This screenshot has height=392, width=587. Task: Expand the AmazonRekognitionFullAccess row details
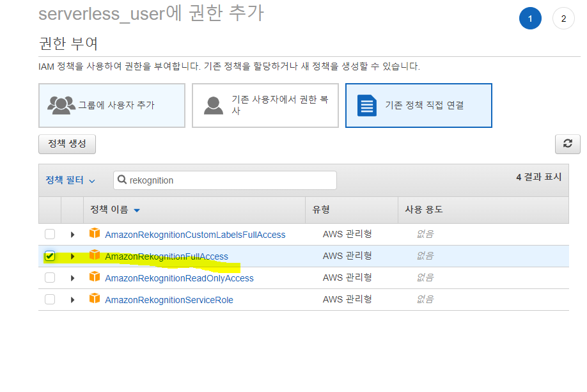point(73,256)
